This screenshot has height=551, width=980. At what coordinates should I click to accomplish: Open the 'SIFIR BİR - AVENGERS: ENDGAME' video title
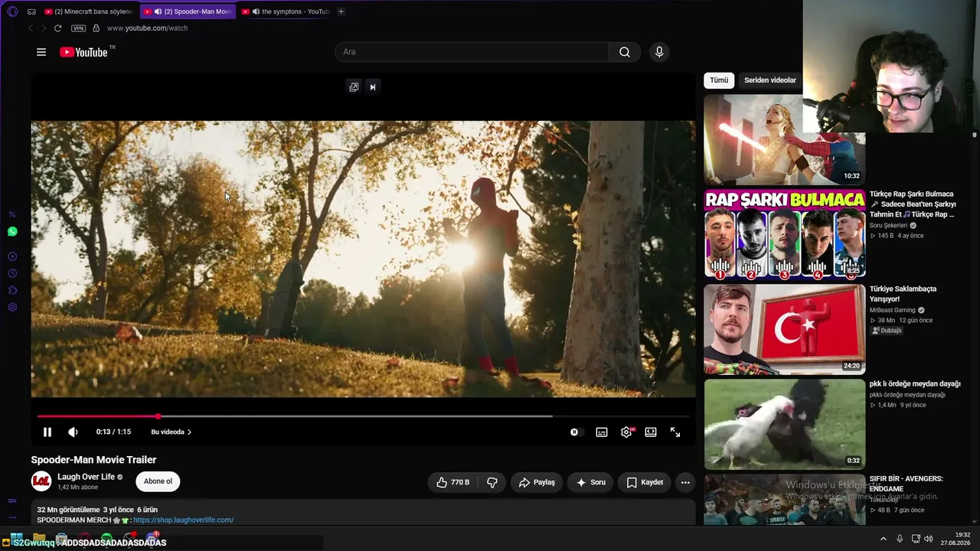pos(906,484)
